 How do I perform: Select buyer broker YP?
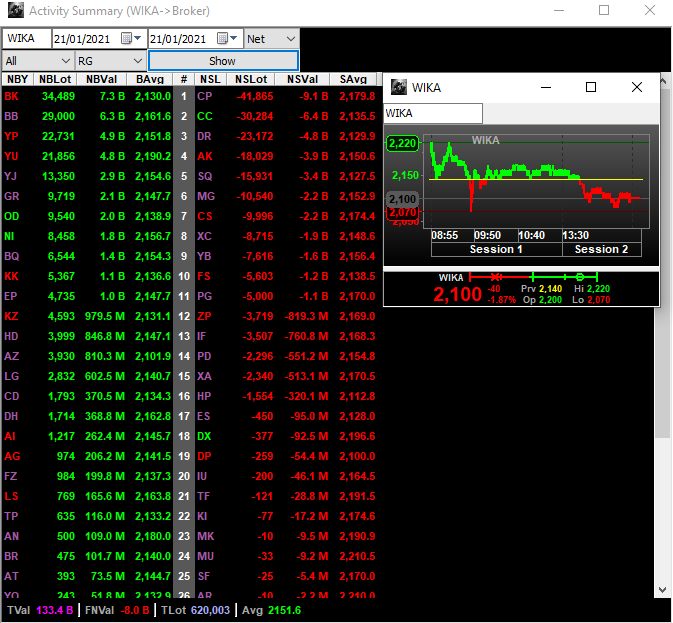coord(12,136)
